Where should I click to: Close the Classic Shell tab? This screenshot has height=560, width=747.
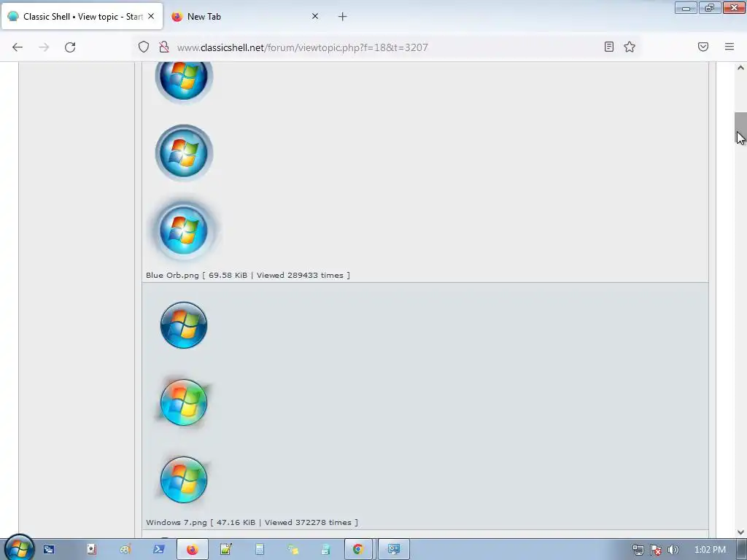(151, 16)
